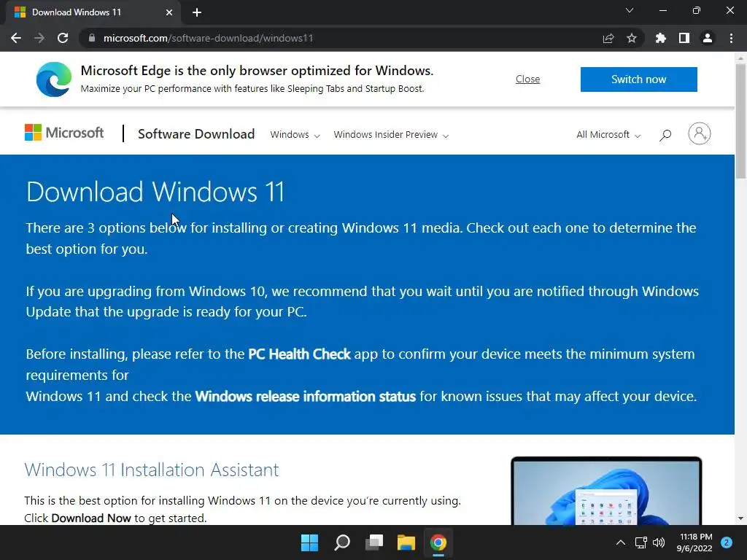
Task: Click the volume speaker tray icon
Action: [x=659, y=542]
